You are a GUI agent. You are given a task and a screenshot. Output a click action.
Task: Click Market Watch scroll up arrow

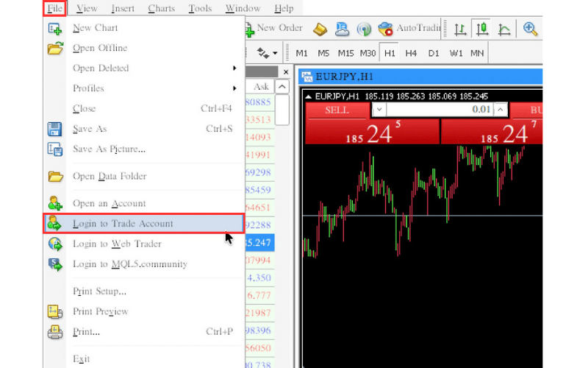tap(282, 87)
